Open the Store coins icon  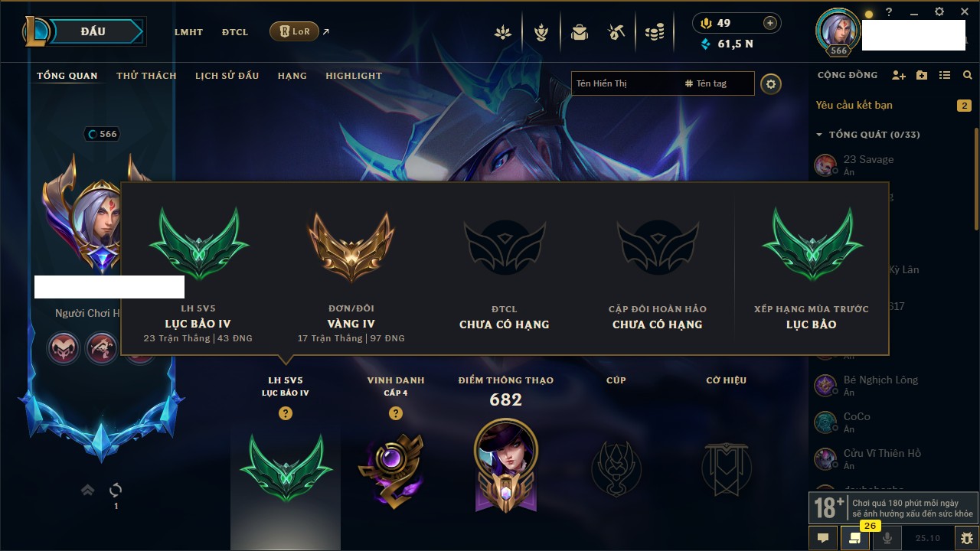tap(654, 32)
